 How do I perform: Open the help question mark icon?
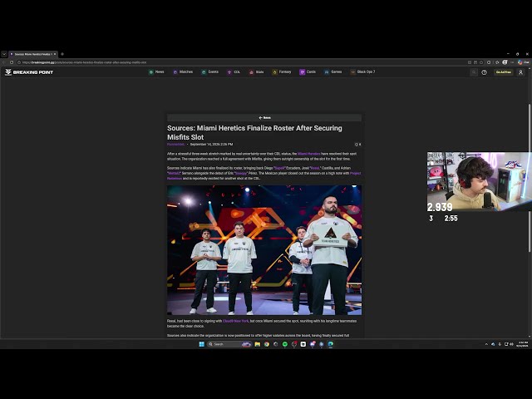484,72
